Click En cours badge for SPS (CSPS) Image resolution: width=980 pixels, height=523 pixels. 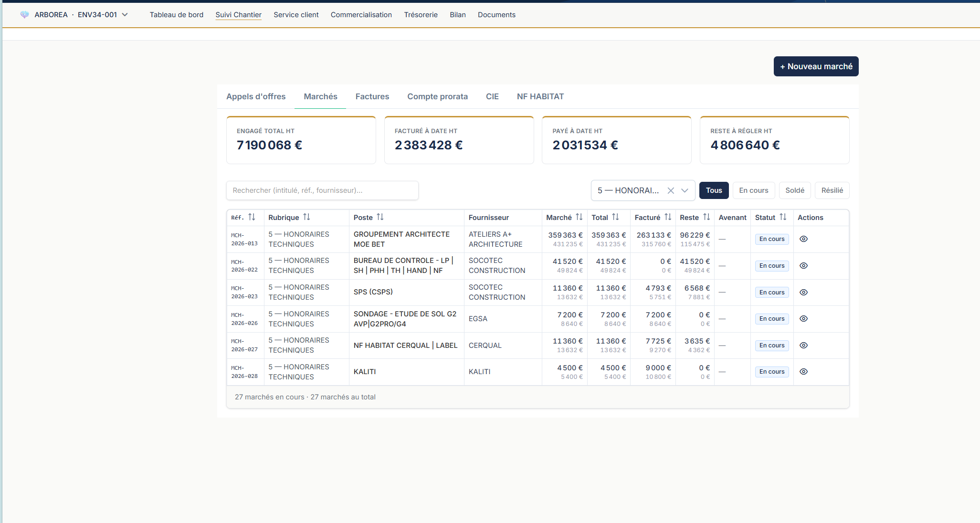coord(772,293)
